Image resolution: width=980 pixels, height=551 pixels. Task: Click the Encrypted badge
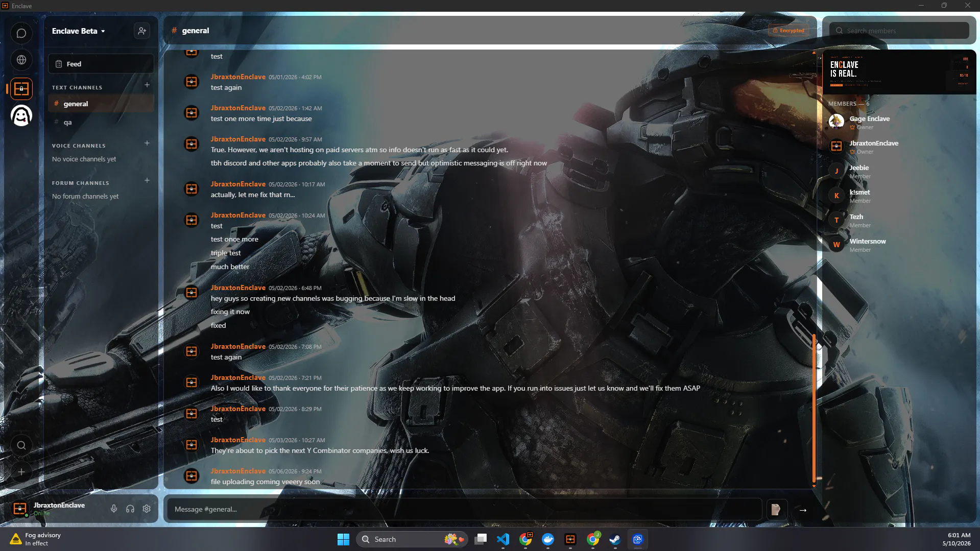pyautogui.click(x=788, y=31)
